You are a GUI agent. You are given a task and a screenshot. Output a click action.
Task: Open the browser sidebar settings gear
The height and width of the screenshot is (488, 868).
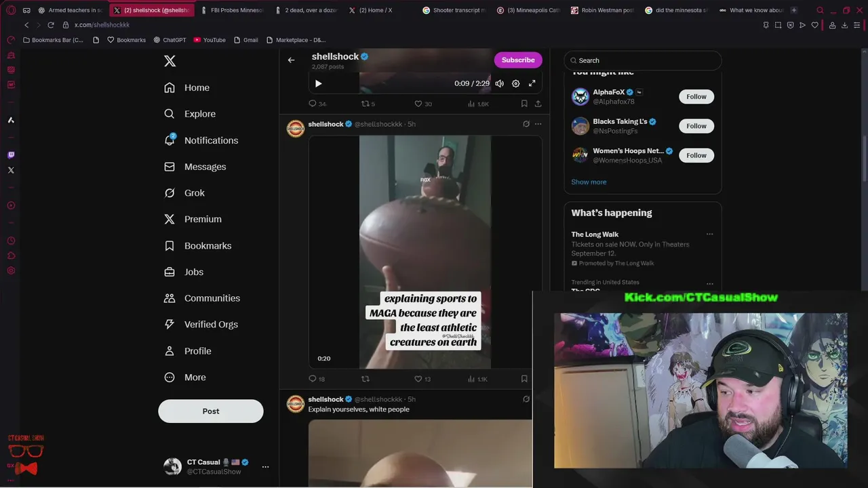click(11, 270)
